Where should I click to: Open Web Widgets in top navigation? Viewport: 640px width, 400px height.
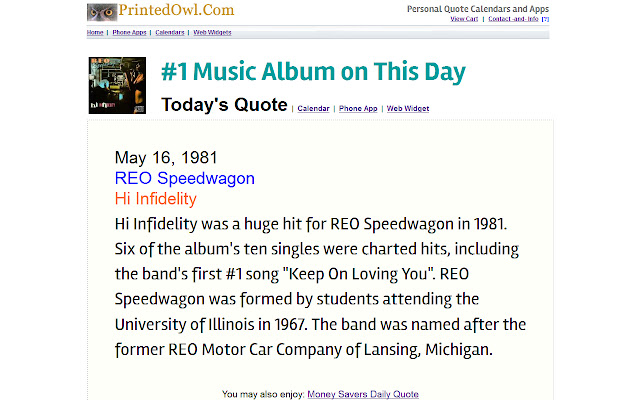click(x=214, y=33)
